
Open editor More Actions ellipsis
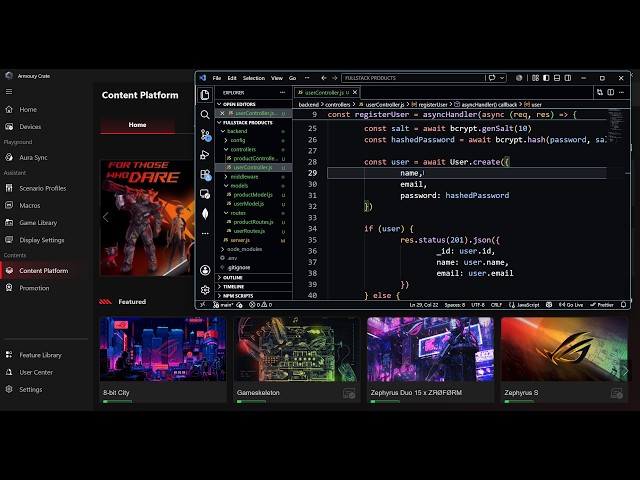[x=621, y=93]
